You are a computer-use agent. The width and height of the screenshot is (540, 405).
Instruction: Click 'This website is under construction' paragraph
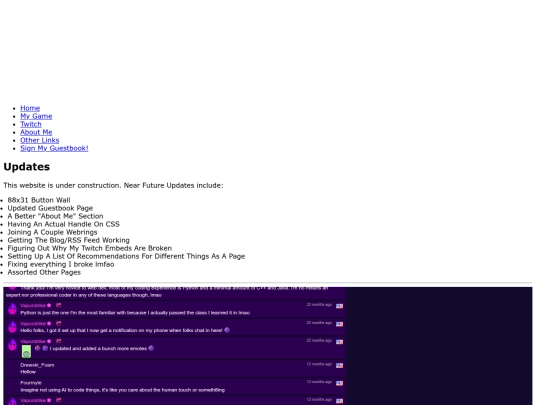(x=113, y=185)
